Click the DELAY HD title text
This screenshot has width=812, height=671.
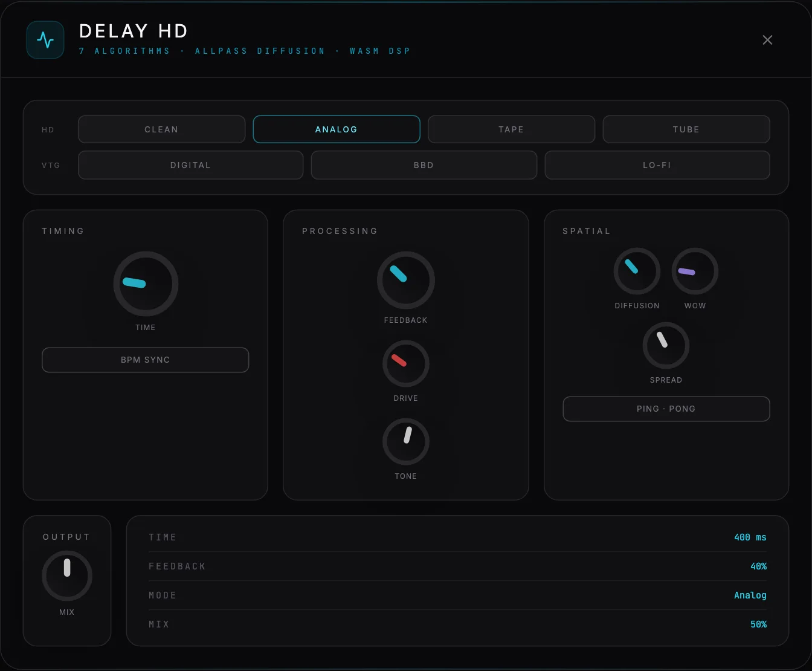pos(134,31)
